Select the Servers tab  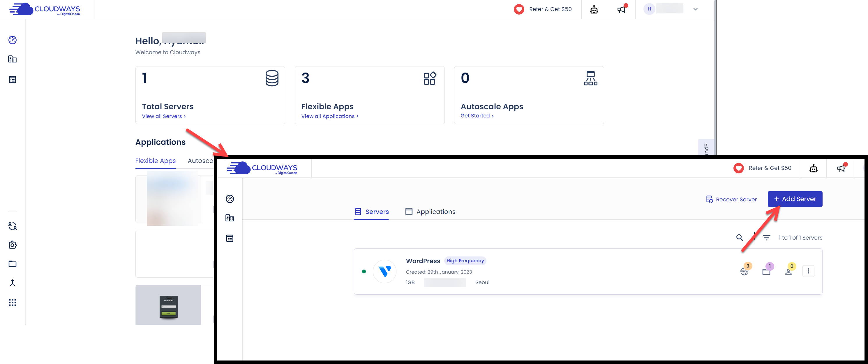(x=371, y=212)
